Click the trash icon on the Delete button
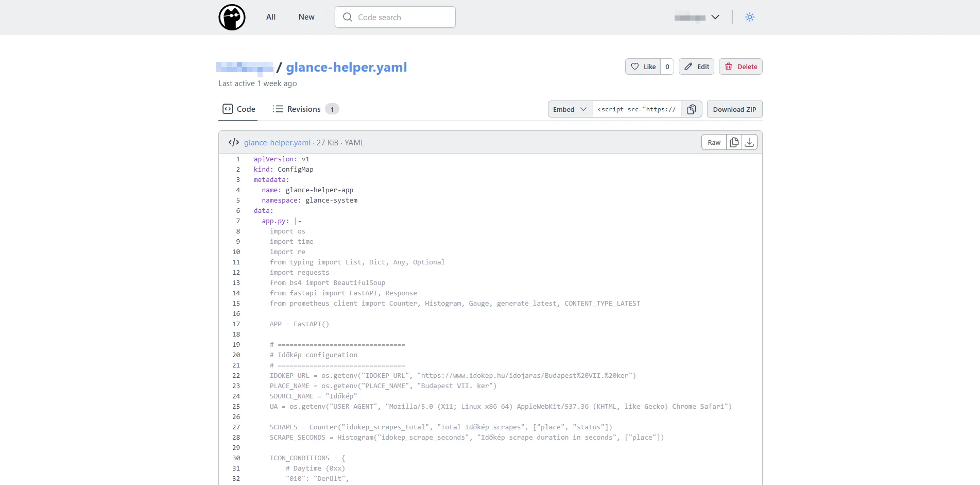The image size is (980, 485). pyautogui.click(x=729, y=66)
